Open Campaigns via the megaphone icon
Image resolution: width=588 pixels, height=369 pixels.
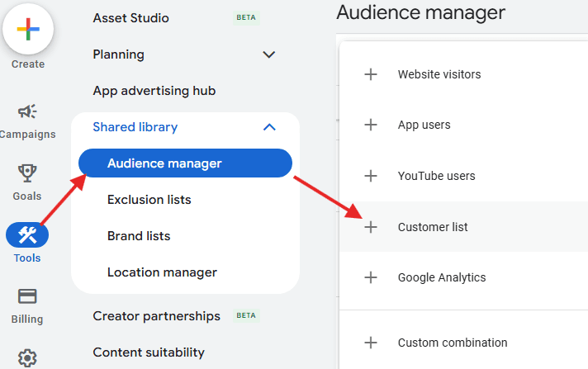click(27, 112)
